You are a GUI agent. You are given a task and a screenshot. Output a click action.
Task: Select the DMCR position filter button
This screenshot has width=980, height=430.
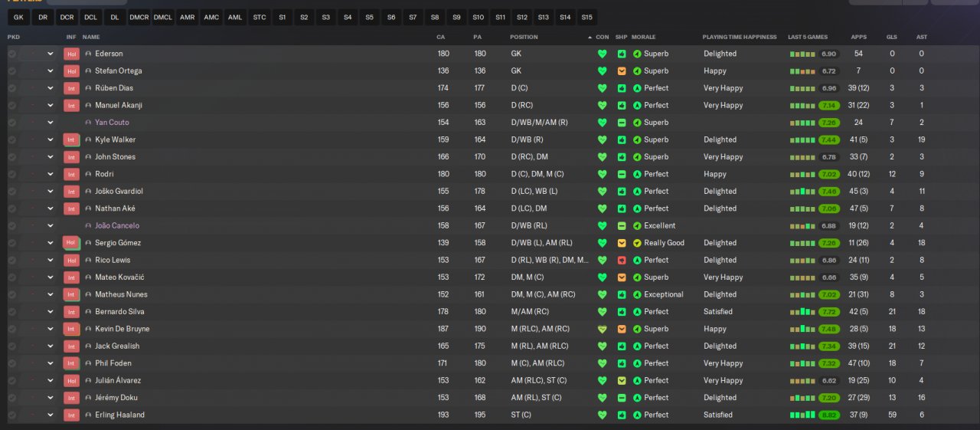pos(139,17)
